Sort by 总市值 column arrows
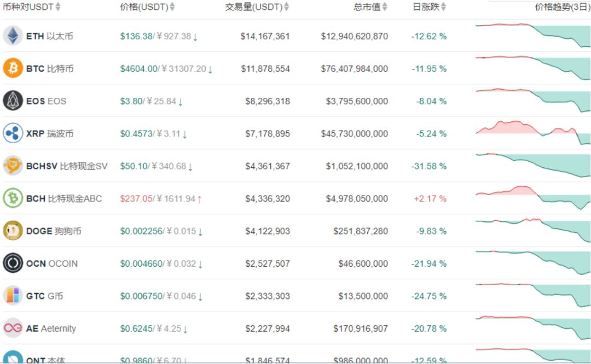This screenshot has width=591, height=364. click(385, 7)
